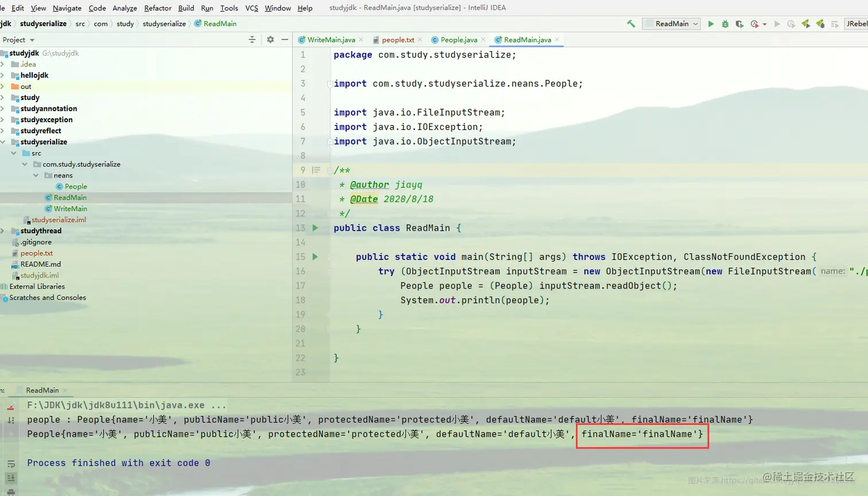The image size is (868, 496).
Task: Open the Edit menu
Action: tap(18, 8)
